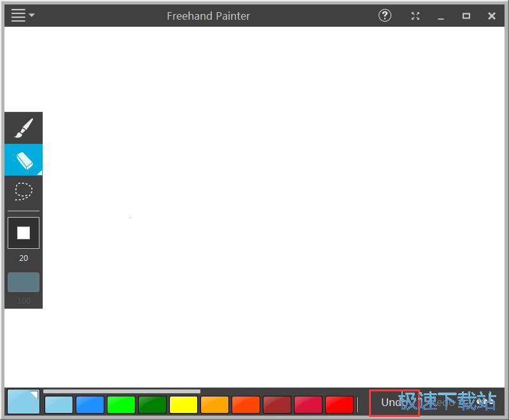
Task: Toggle fullscreen mode with the arrows icon
Action: [x=415, y=16]
